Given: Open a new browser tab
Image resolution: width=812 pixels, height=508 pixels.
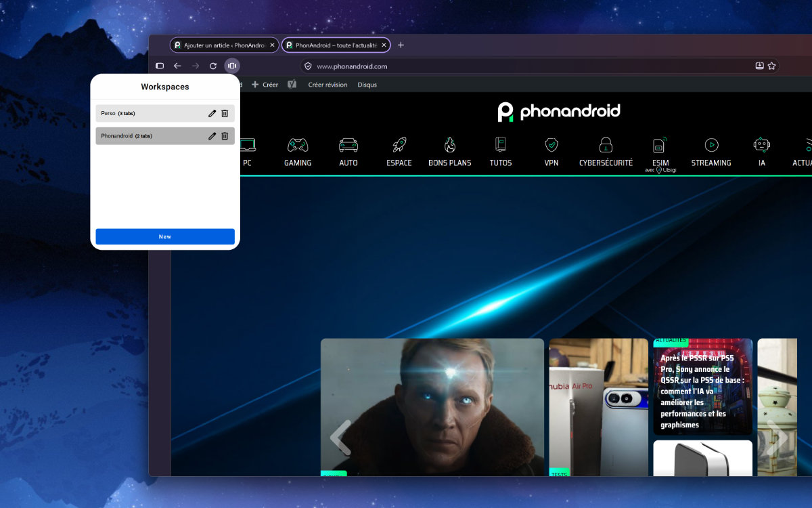Looking at the screenshot, I should 401,45.
